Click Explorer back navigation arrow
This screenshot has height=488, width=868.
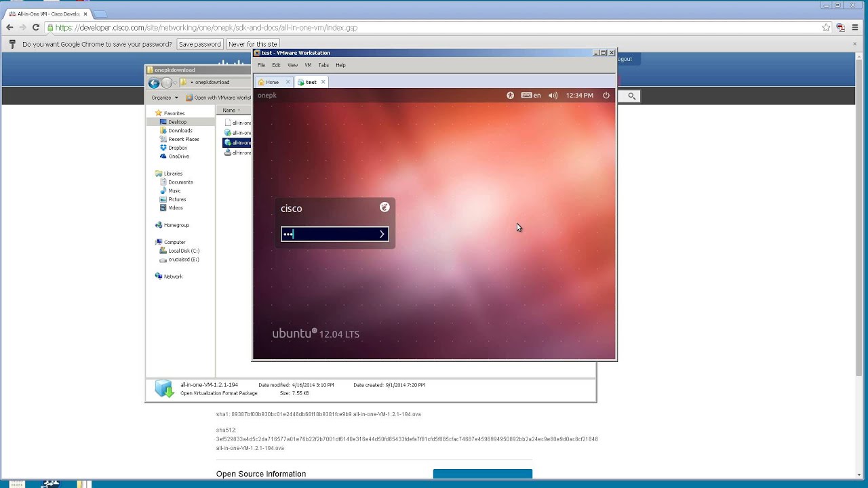click(154, 83)
